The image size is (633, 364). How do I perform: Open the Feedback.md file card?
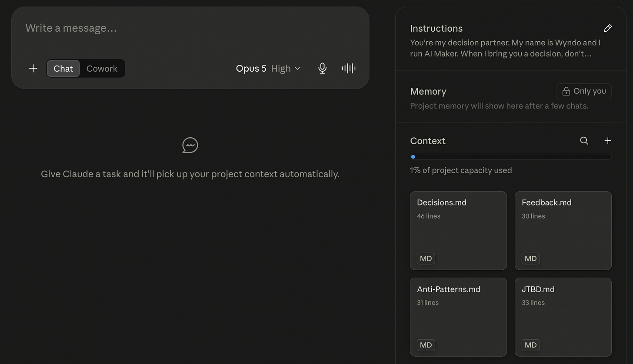click(x=563, y=231)
